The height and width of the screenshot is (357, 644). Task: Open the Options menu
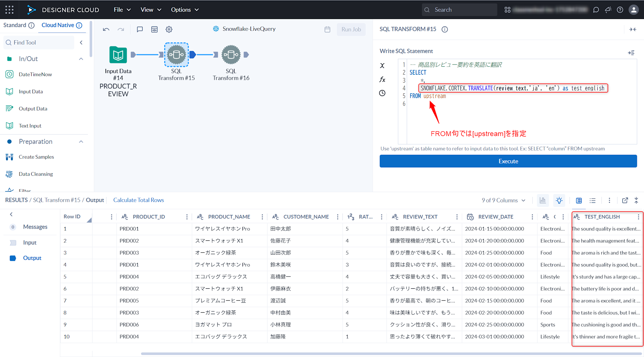[185, 10]
